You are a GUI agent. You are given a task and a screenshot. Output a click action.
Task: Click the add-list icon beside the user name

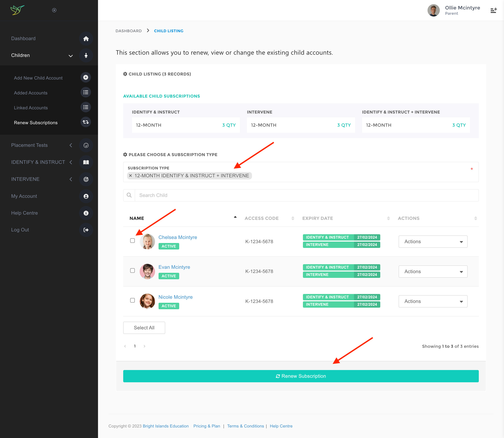tap(493, 11)
